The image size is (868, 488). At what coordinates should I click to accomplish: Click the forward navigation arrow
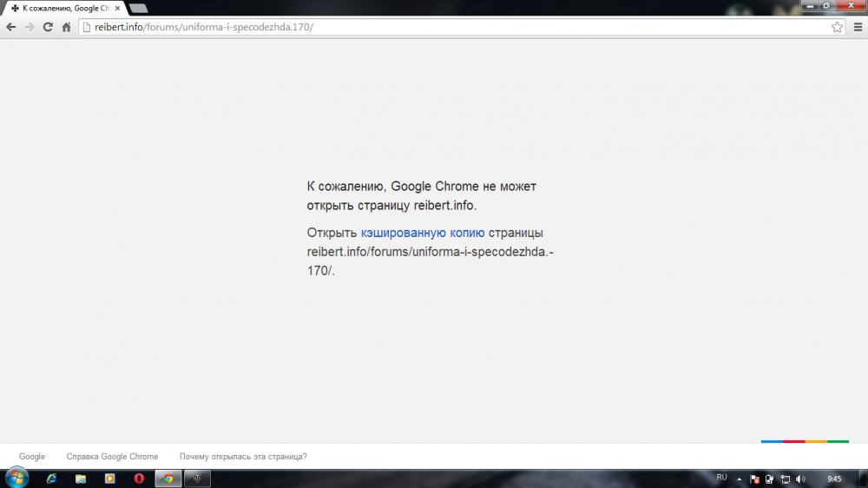coord(30,27)
